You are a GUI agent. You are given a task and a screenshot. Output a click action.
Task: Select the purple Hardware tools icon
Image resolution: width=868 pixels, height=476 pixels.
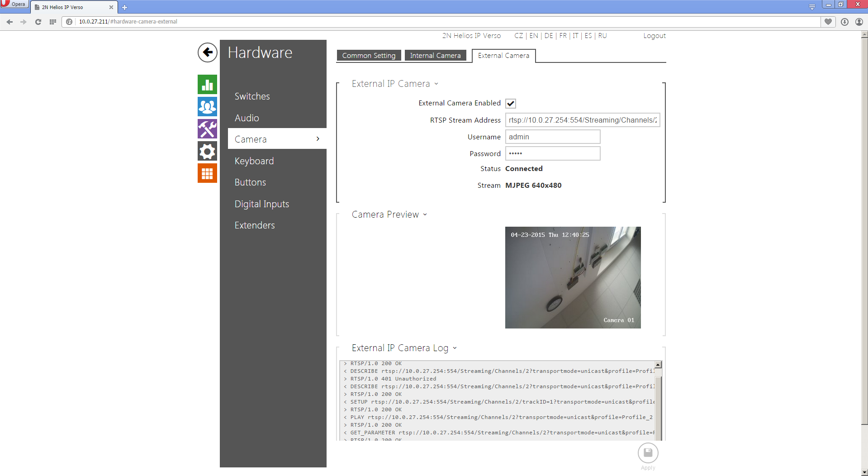(207, 129)
